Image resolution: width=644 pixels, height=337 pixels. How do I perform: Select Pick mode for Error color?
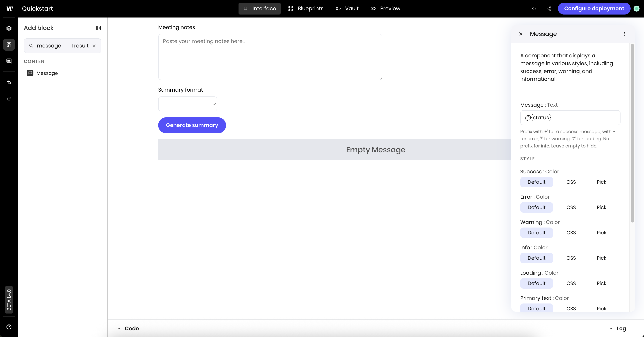pos(601,207)
